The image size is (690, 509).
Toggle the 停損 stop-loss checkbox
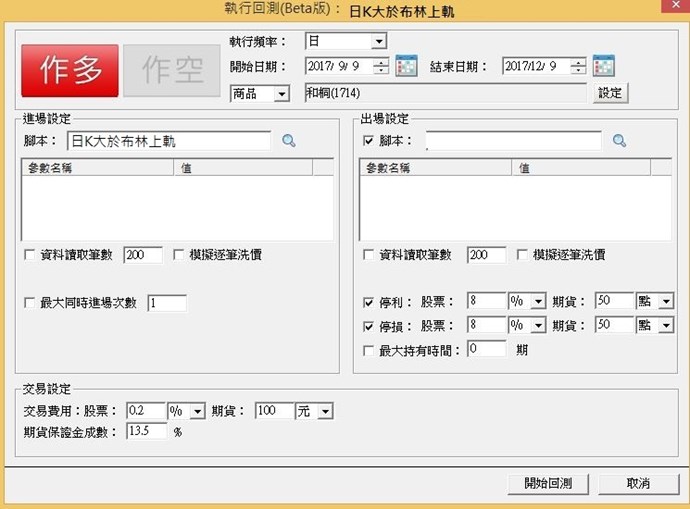tap(368, 325)
